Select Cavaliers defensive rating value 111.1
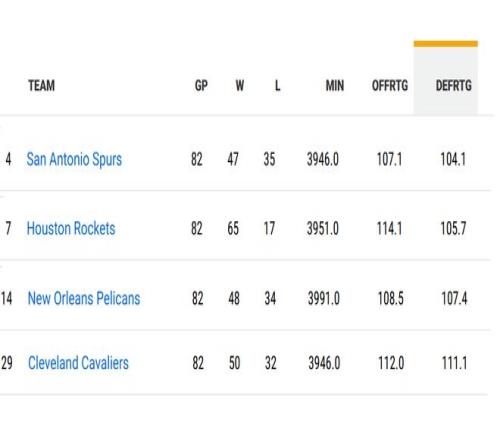The image size is (500, 440). click(x=454, y=363)
